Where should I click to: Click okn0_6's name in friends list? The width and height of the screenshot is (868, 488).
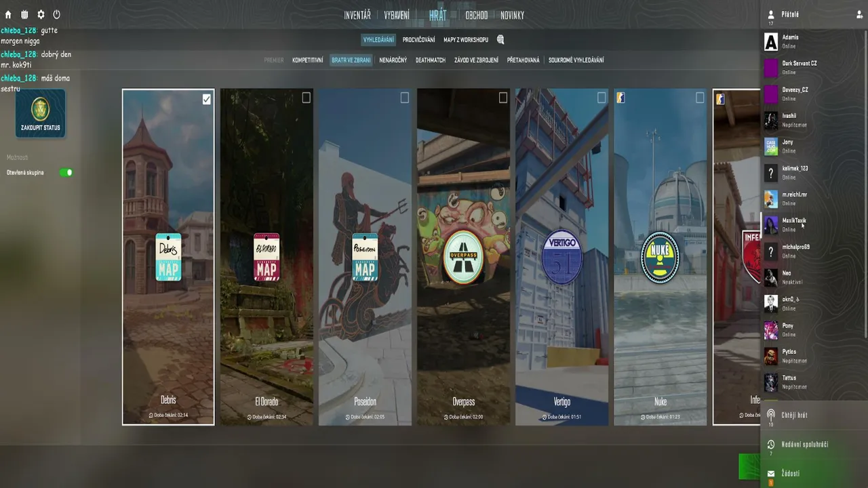tap(791, 299)
